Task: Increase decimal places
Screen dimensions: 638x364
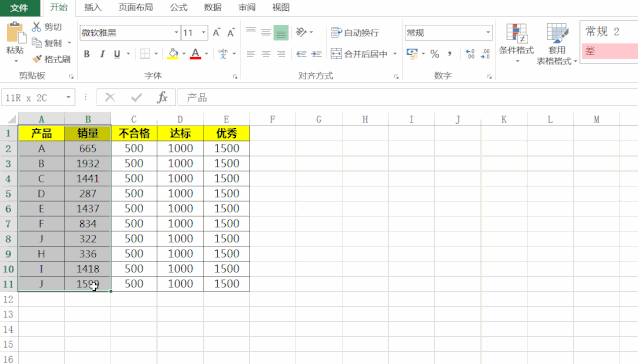Action: coord(470,54)
